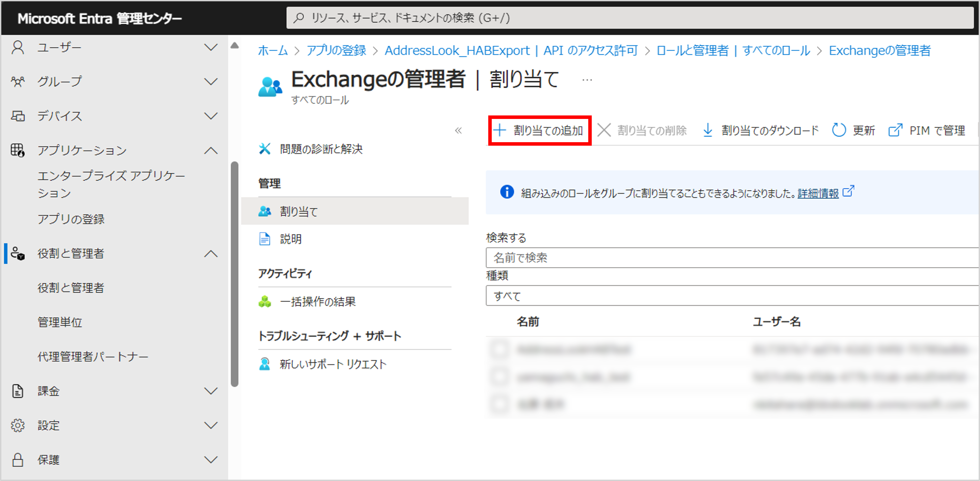Click the wrench icon for 問題の診断と解決
This screenshot has width=980, height=481.
click(x=265, y=149)
